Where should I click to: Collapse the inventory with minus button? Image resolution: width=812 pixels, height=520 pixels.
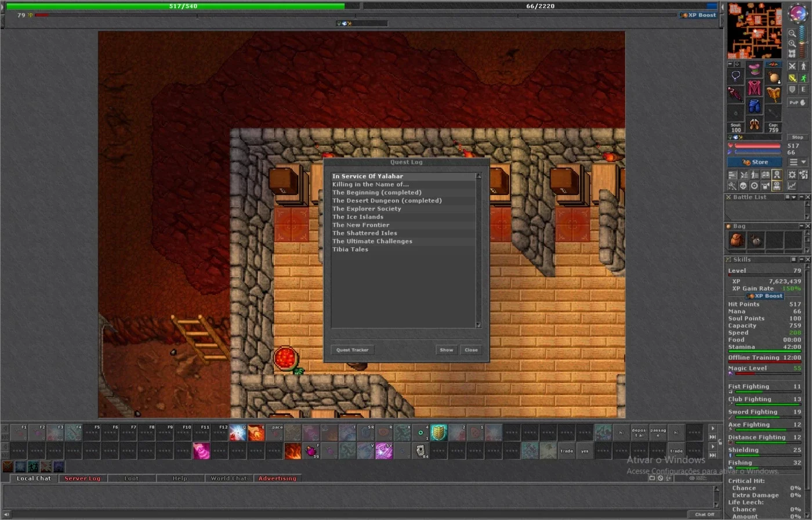tap(730, 64)
